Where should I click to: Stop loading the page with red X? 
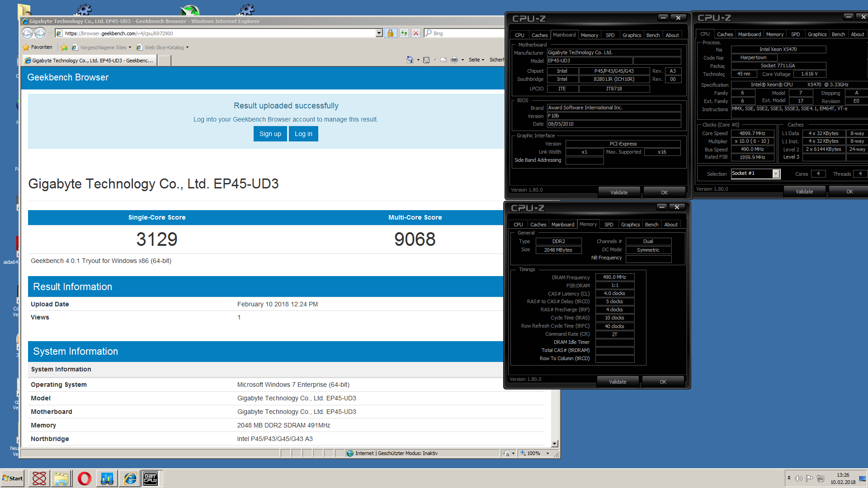[x=416, y=33]
